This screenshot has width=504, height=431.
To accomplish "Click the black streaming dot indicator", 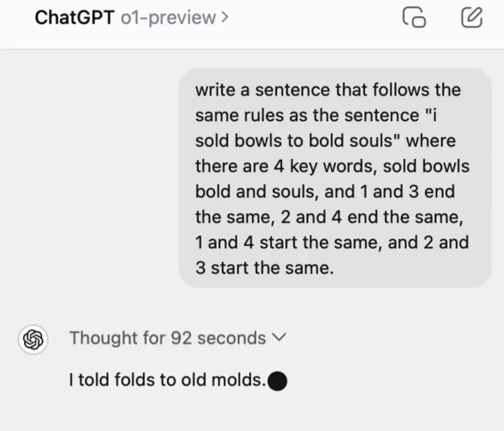I will 277,381.
